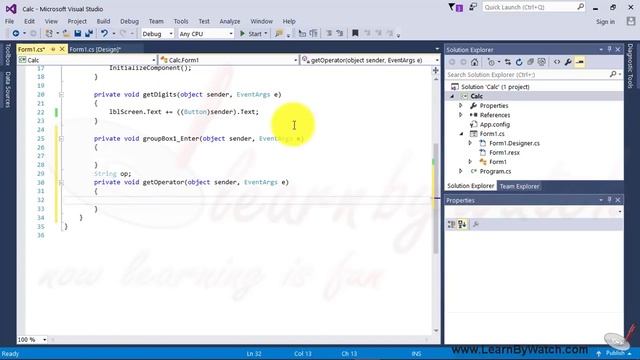Open the Tools menu
Image resolution: width=640 pixels, height=360 pixels.
click(x=181, y=21)
